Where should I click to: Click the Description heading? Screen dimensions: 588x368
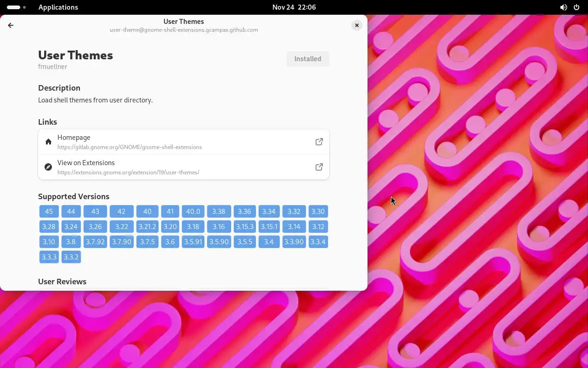point(59,88)
